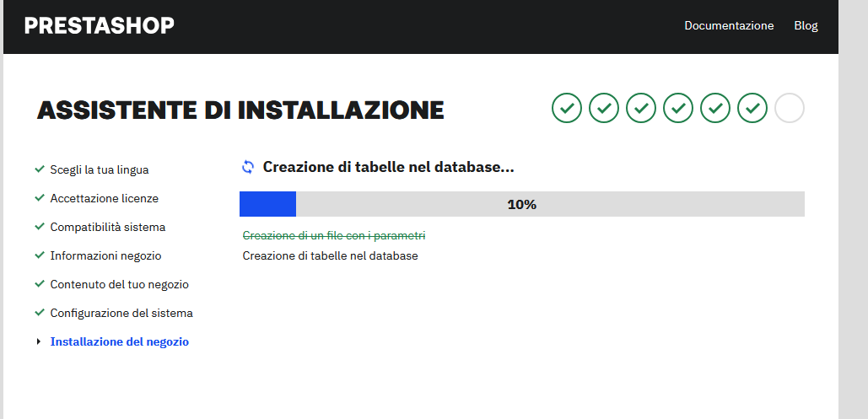Go to Informazioni negozio step
Image resolution: width=868 pixels, height=419 pixels.
[x=105, y=255]
